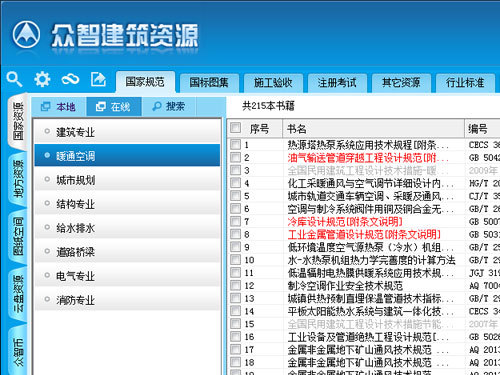
Task: Select the 暖通空调 category
Action: click(x=127, y=155)
